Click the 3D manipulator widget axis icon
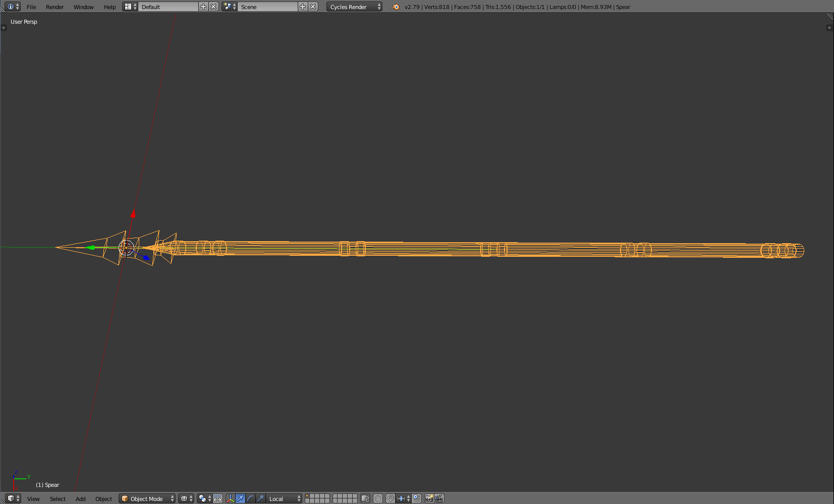The image size is (834, 504). pos(231,498)
